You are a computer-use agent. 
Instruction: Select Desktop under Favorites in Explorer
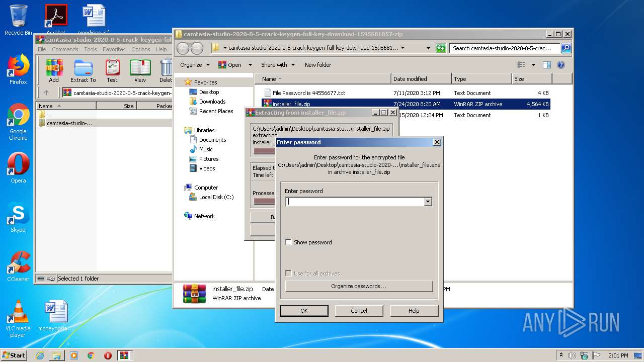pyautogui.click(x=209, y=92)
